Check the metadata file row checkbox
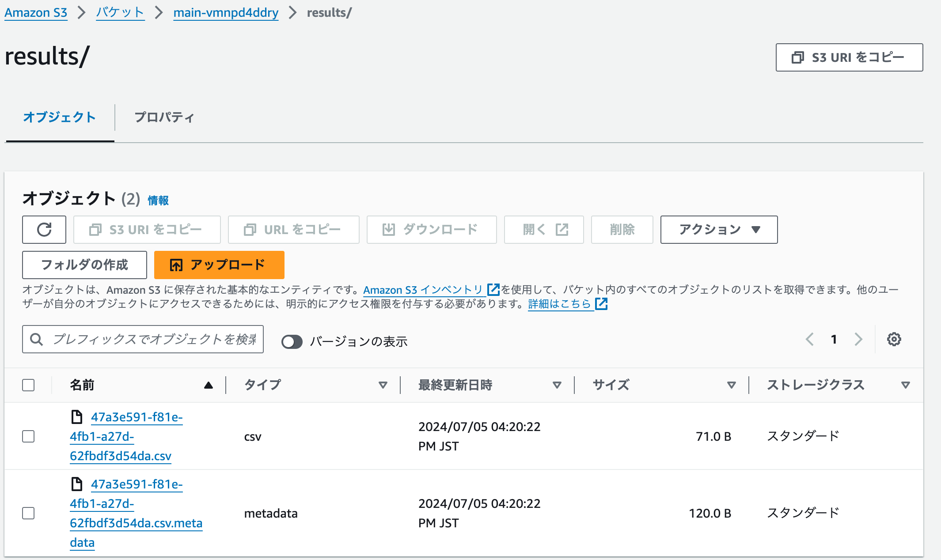This screenshot has width=941, height=560. click(x=28, y=513)
